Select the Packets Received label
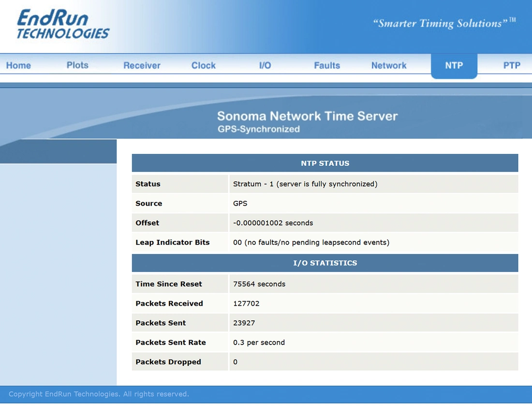Image resolution: width=532 pixels, height=406 pixels. coord(169,303)
